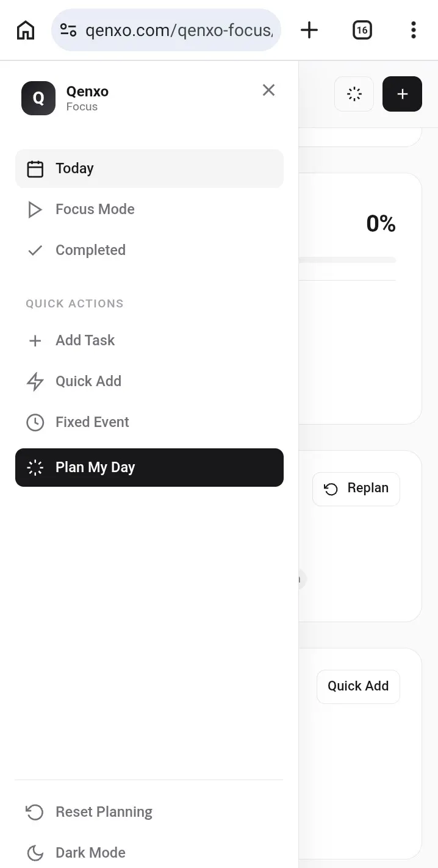Click the Replan button
Viewport: 438px width, 868px height.
pos(356,489)
